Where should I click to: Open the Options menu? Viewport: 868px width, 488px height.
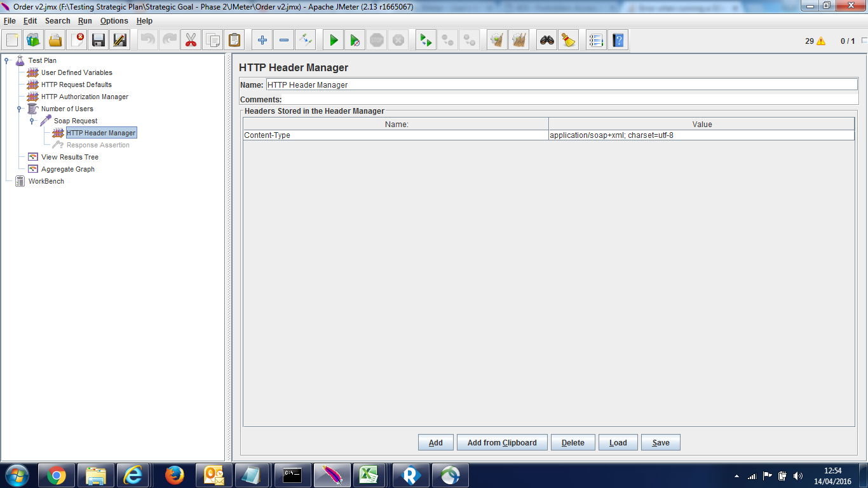click(114, 21)
